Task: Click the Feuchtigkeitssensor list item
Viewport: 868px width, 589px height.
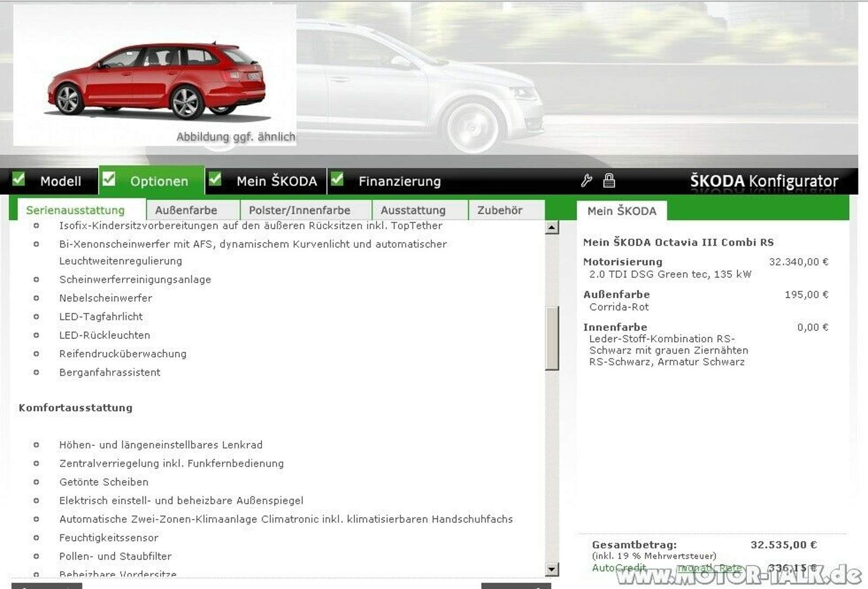Action: 108,537
